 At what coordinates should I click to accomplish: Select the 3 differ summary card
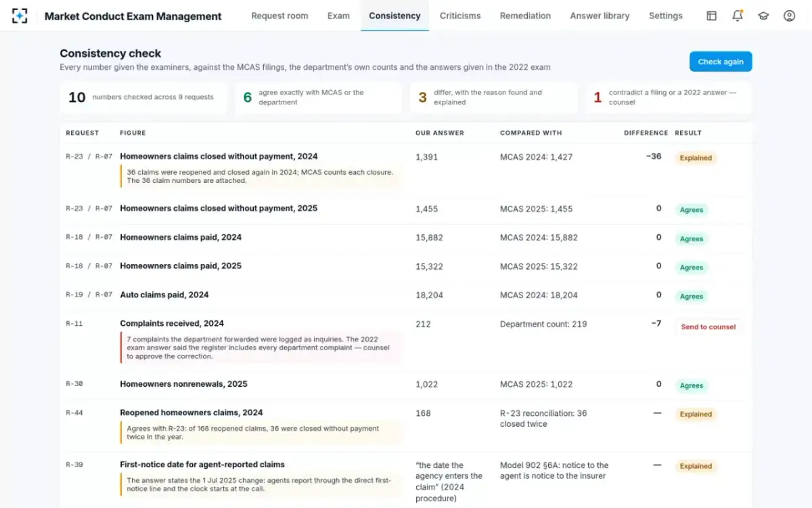tap(493, 98)
